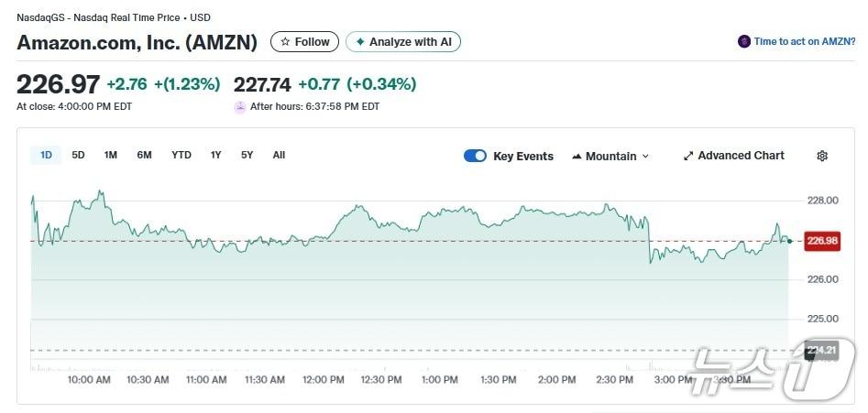This screenshot has width=868, height=413.
Task: Click the Advanced Chart expand arrows icon
Action: 688,156
